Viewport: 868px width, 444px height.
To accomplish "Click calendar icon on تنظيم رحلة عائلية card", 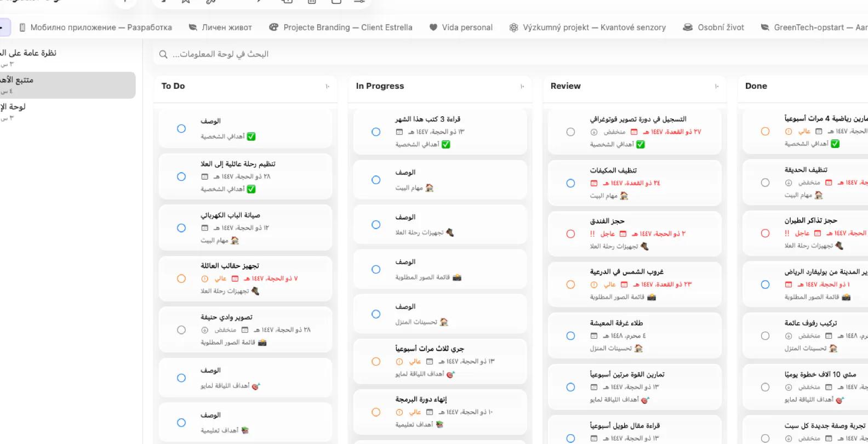I will click(205, 177).
